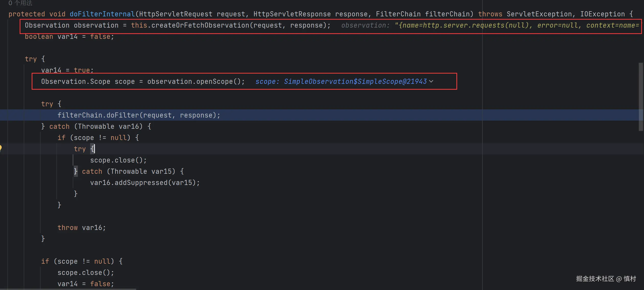Click ServletException in throws clause
644x290 pixels.
point(539,14)
